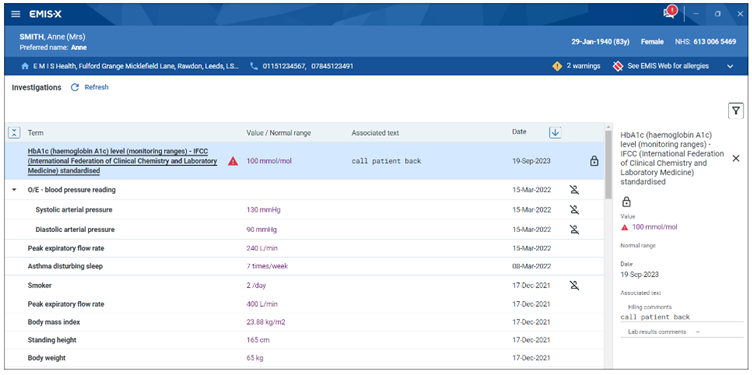Click the 7 times/week value
This screenshot has height=375, width=752.
[267, 266]
